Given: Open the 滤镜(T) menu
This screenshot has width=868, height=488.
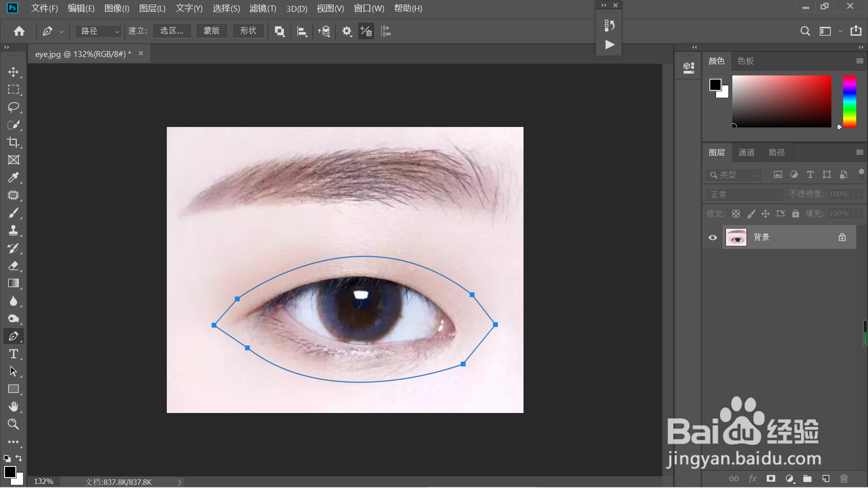Looking at the screenshot, I should tap(262, 9).
